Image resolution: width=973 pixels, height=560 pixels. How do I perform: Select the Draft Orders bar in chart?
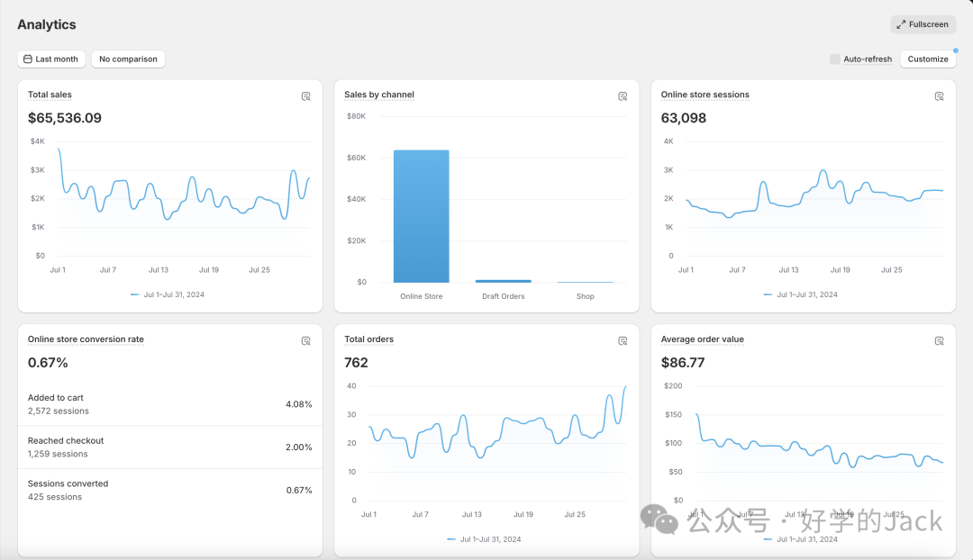tap(504, 281)
